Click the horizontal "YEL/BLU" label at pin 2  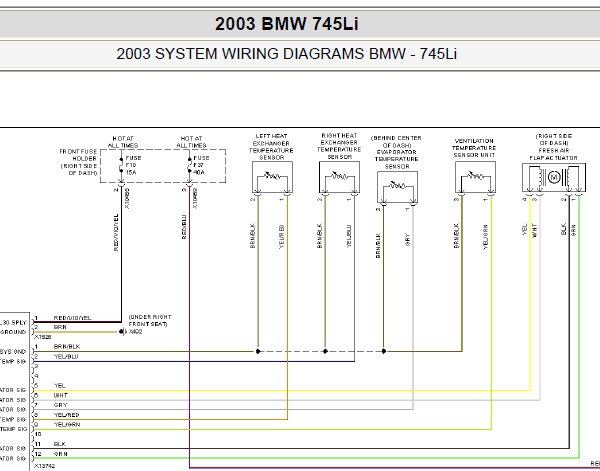pyautogui.click(x=66, y=357)
